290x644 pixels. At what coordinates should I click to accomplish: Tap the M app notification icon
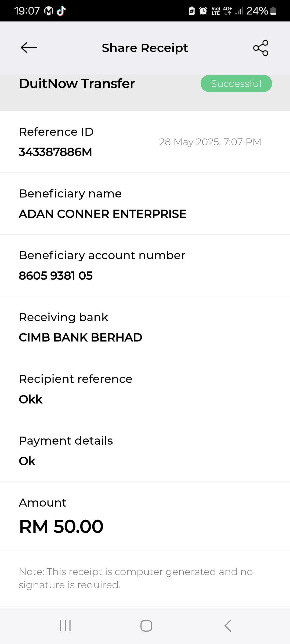tap(49, 11)
